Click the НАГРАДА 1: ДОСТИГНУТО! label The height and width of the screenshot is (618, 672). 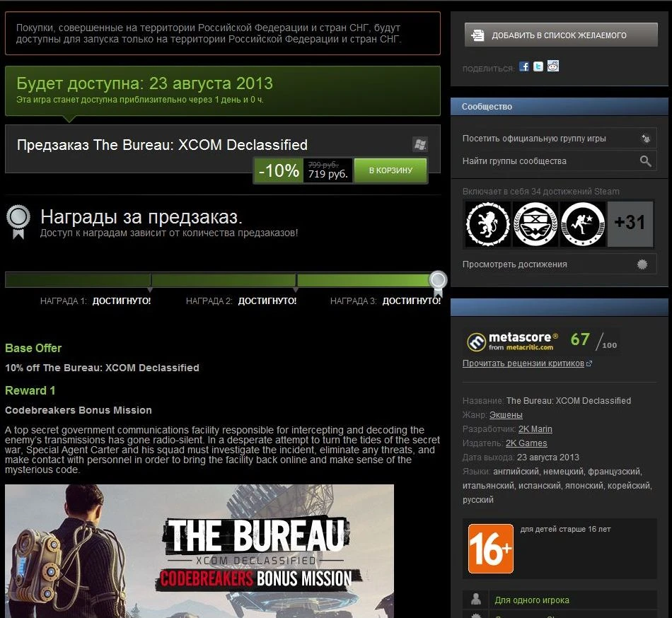pyautogui.click(x=95, y=301)
